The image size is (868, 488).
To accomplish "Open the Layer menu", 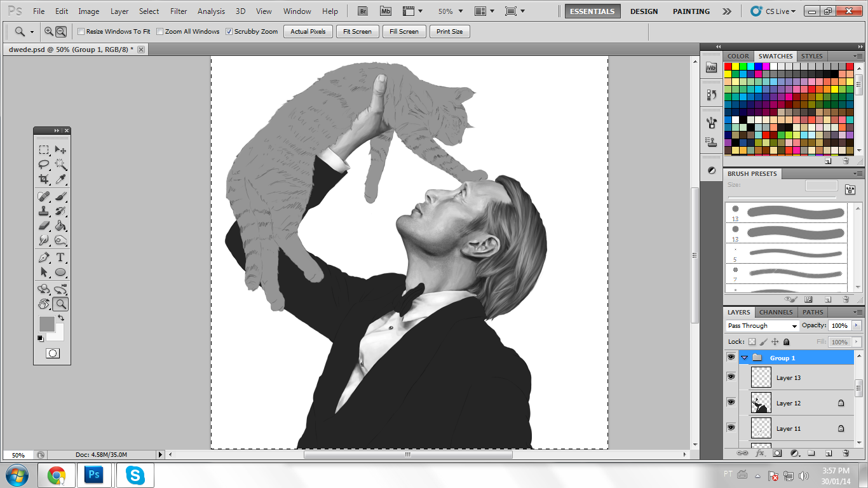I will pyautogui.click(x=119, y=11).
